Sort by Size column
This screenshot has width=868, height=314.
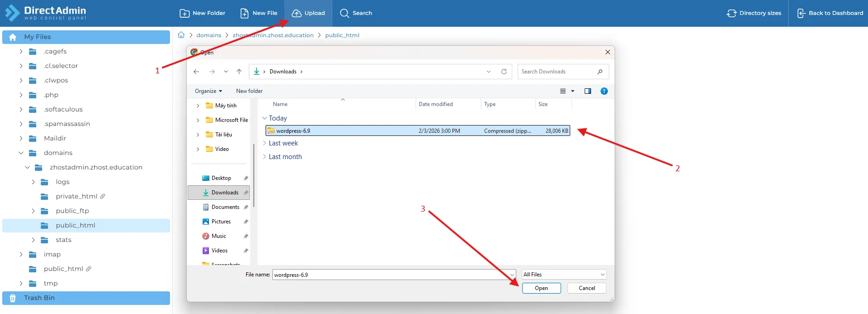click(x=543, y=104)
